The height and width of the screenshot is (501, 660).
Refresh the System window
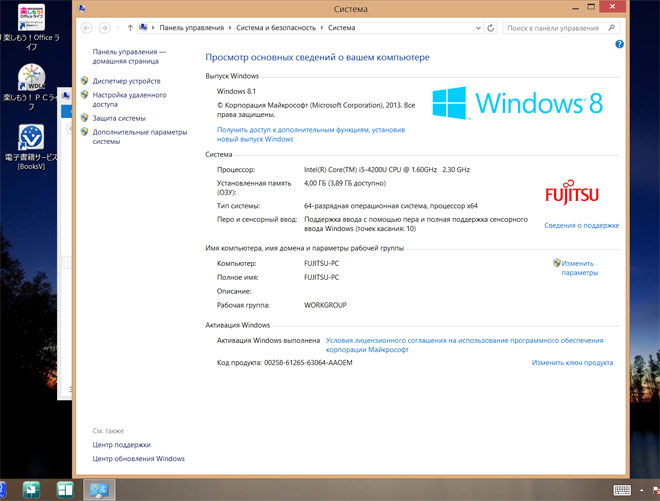coord(490,28)
